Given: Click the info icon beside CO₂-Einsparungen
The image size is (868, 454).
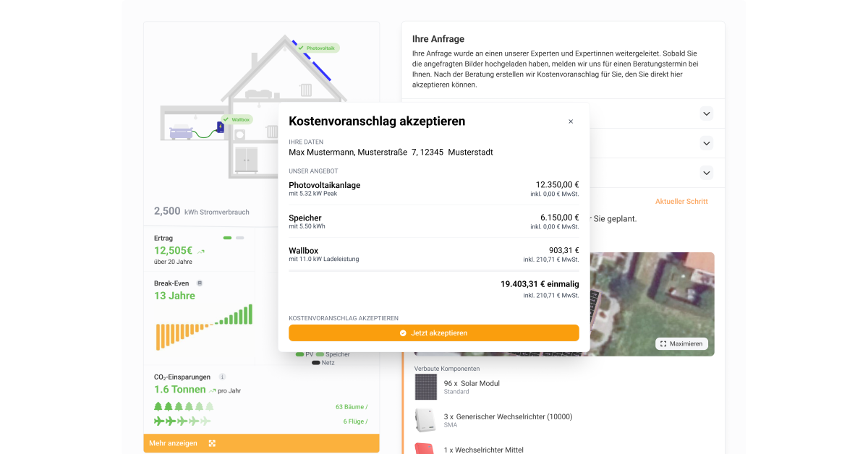Looking at the screenshot, I should 222,377.
